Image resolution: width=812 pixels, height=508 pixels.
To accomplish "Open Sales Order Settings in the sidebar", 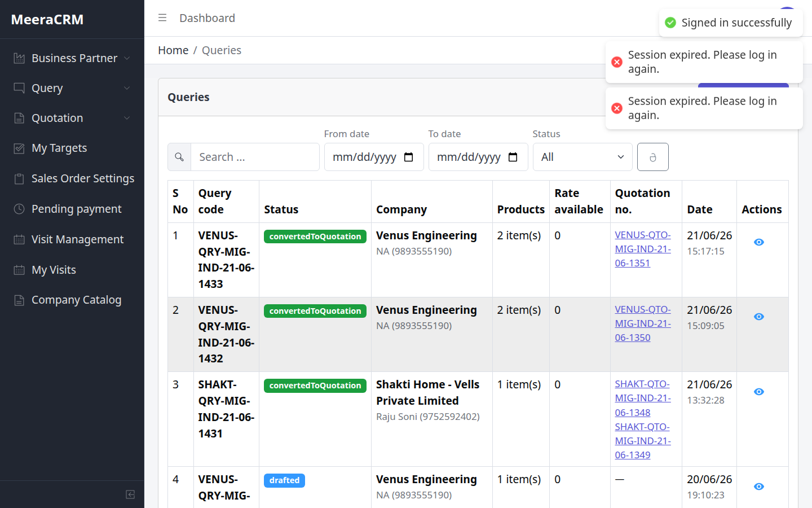I will tap(72, 178).
